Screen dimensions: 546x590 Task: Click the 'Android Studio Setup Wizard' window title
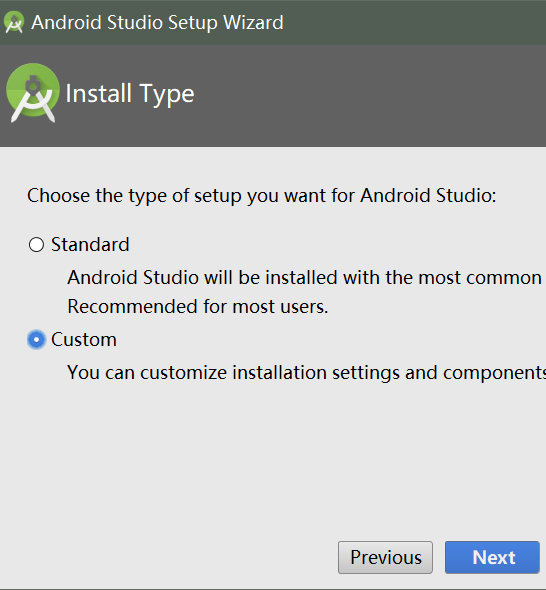[x=157, y=23]
